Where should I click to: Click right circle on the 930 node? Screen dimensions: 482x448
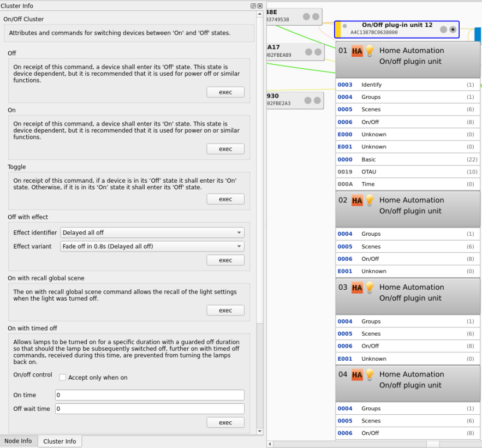pyautogui.click(x=317, y=100)
